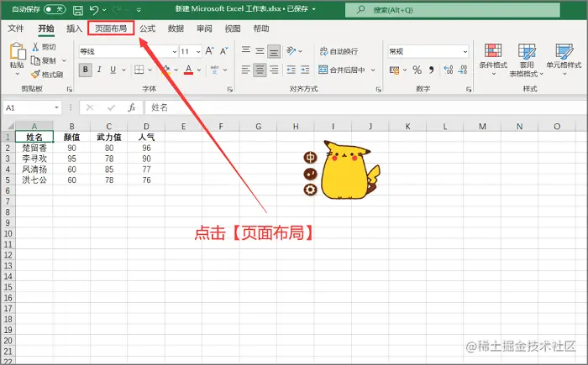The width and height of the screenshot is (588, 365).
Task: Select the Format Painter brush
Action: click(35, 74)
